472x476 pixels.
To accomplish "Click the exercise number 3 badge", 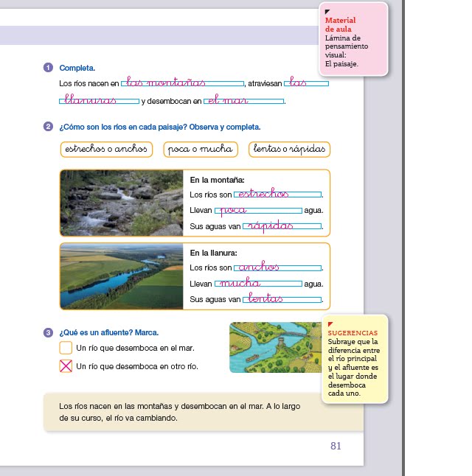I will (x=48, y=332).
